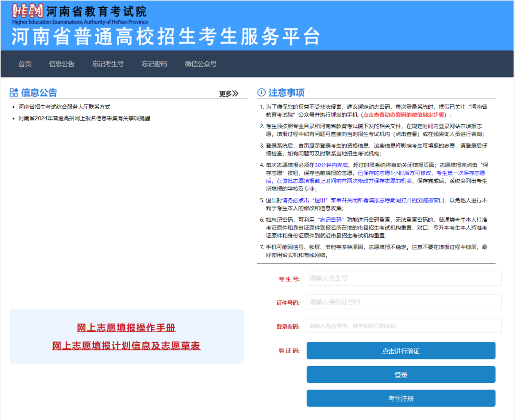This screenshot has height=420, width=515.
Task: Open the 首页 navigation item
Action: pos(25,64)
